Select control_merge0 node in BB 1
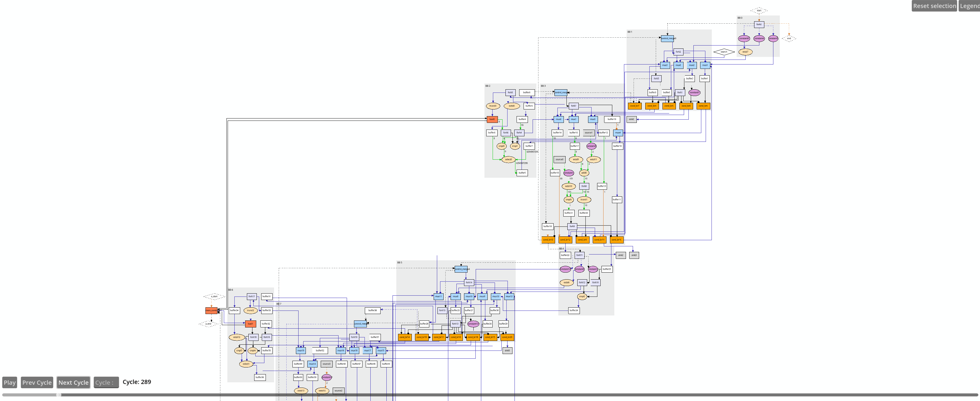Screen dimensions: 980x401 [667, 39]
